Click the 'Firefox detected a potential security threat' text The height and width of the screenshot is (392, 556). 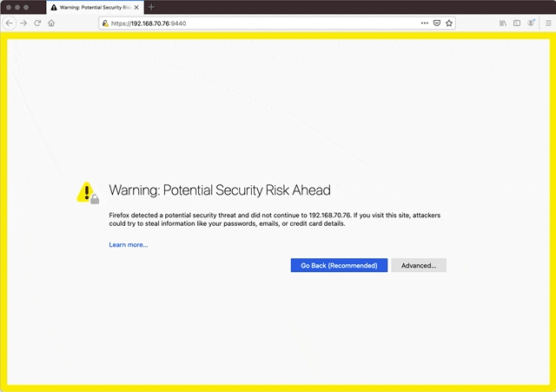[275, 219]
